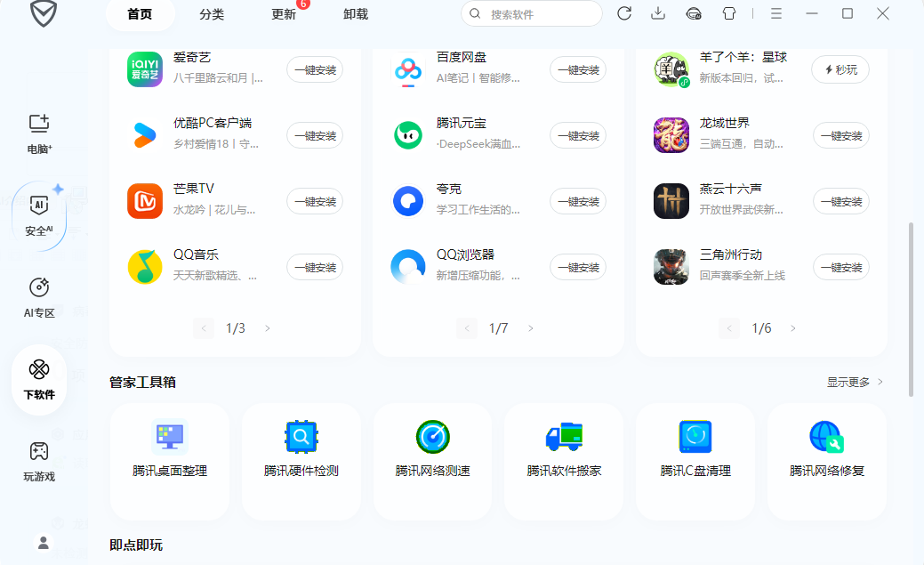Click the 管家工具箱 section heading
Image resolution: width=924 pixels, height=565 pixels.
142,383
